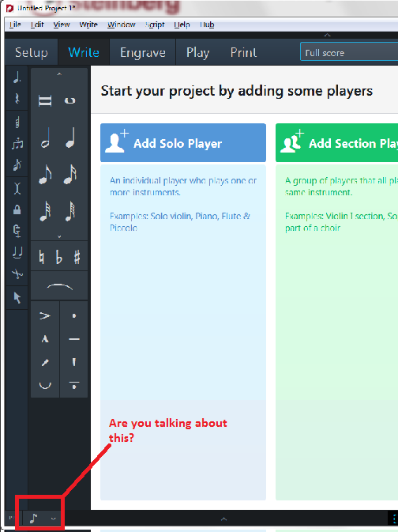Image resolution: width=398 pixels, height=532 pixels.
Task: Choose the sixteenth note duration
Action: [x=70, y=175]
